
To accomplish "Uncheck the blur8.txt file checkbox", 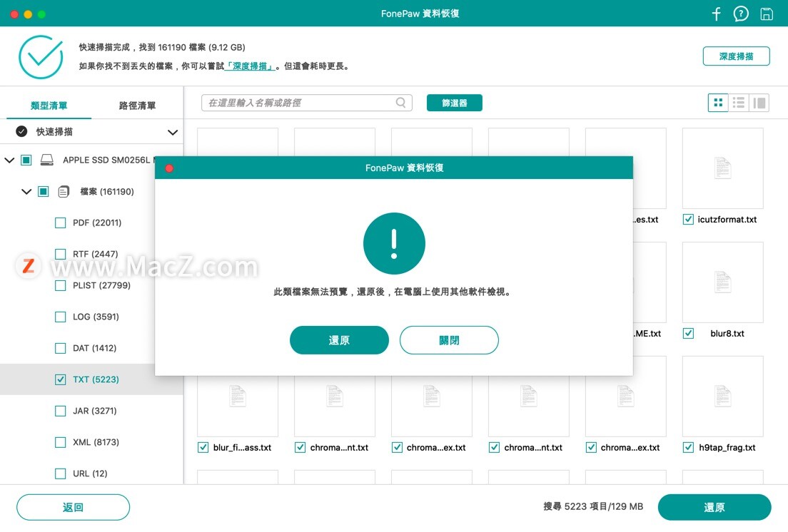I will coord(689,333).
